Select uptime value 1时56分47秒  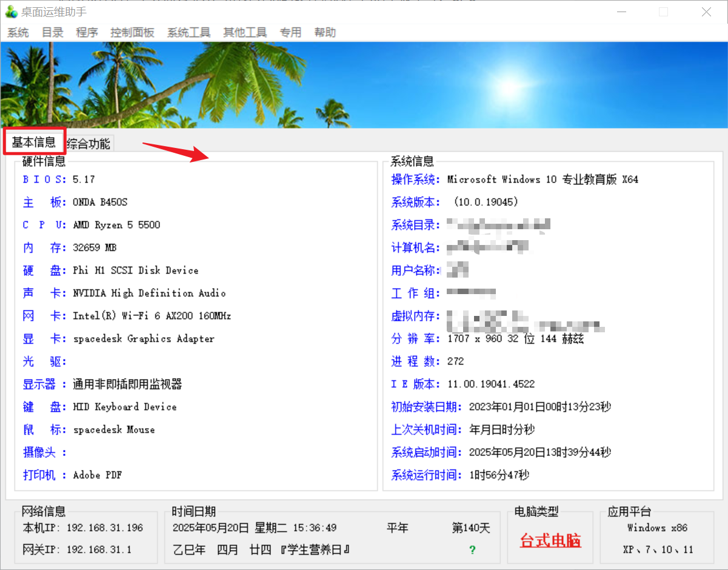point(499,475)
